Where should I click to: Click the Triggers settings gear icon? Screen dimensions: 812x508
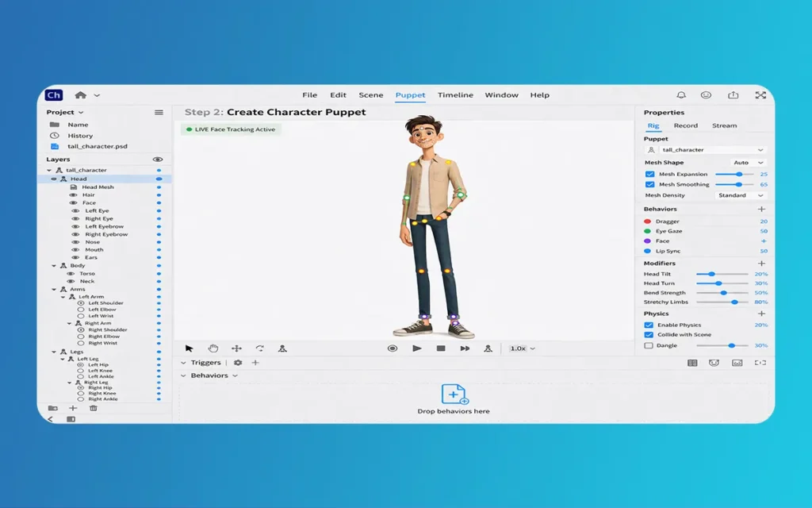[x=238, y=363]
